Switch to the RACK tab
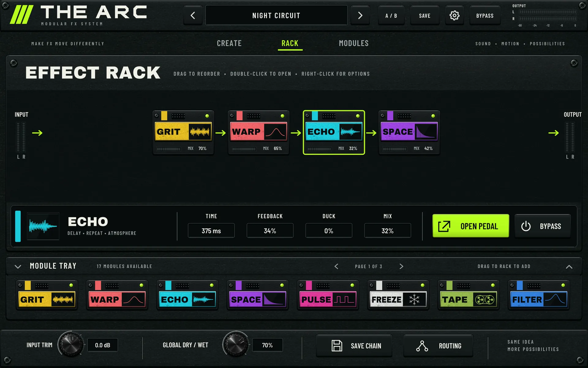588x368 pixels. (290, 43)
